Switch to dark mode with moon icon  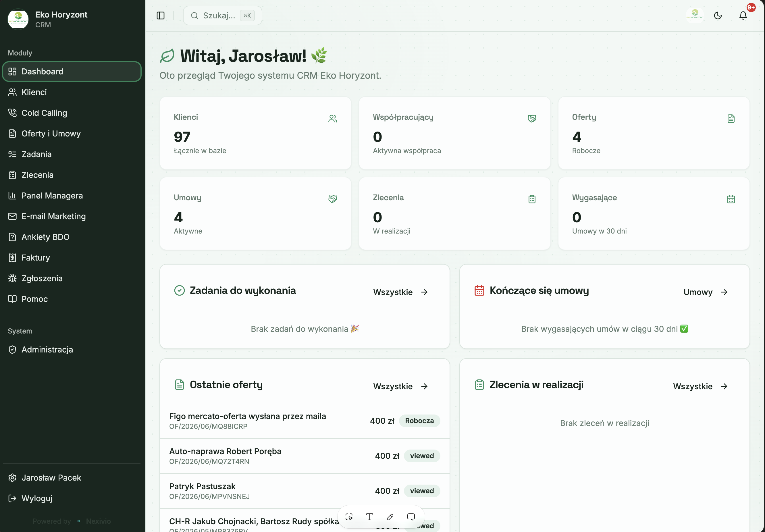tap(718, 16)
